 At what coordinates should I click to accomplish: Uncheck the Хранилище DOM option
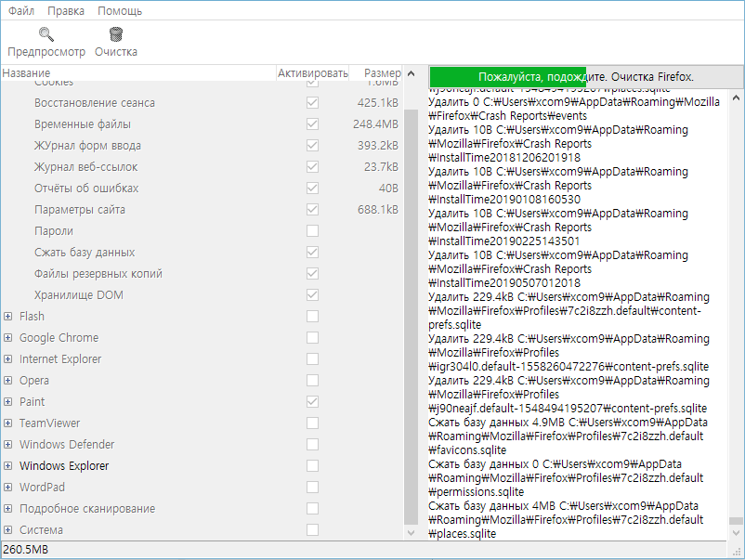[x=312, y=294]
